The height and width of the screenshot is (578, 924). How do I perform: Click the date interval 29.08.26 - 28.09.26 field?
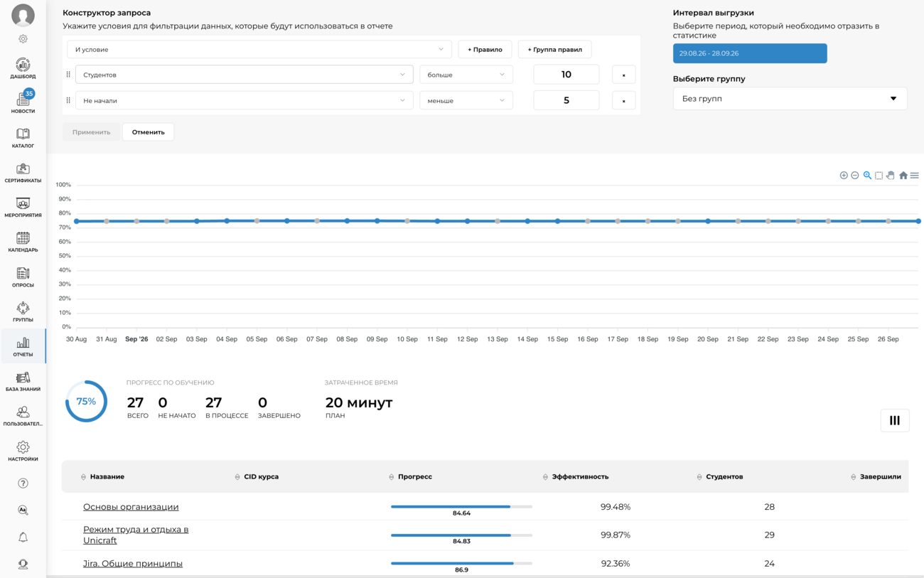750,53
